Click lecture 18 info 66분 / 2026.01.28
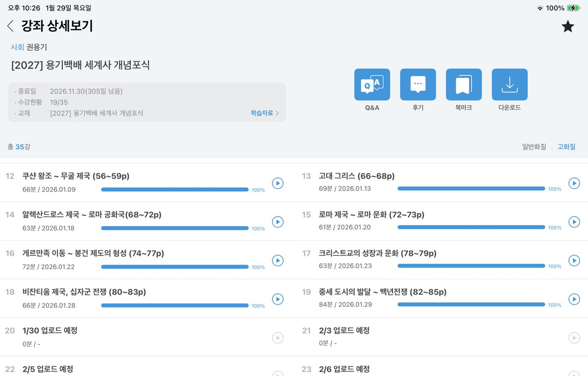This screenshot has height=376, width=588. tap(49, 305)
